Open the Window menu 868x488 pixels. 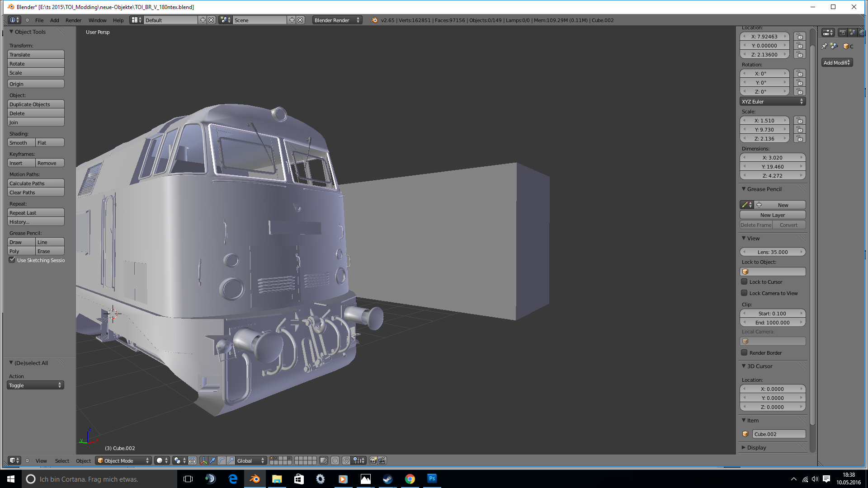(x=97, y=20)
